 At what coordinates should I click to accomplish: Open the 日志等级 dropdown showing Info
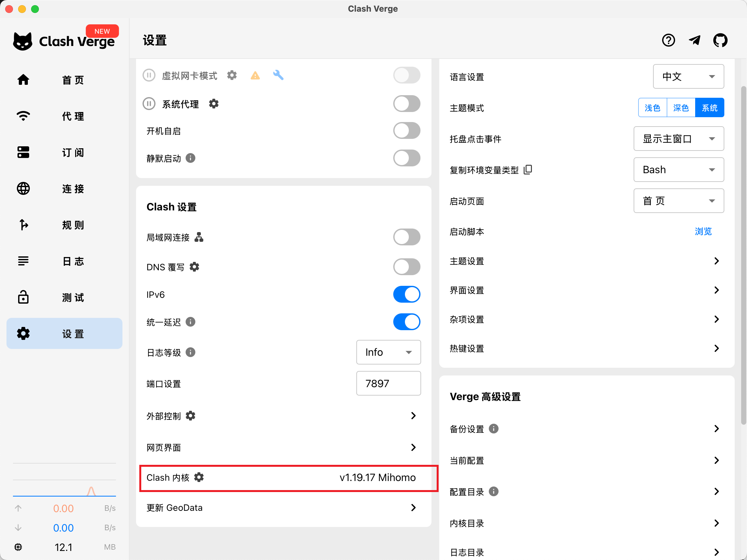388,352
